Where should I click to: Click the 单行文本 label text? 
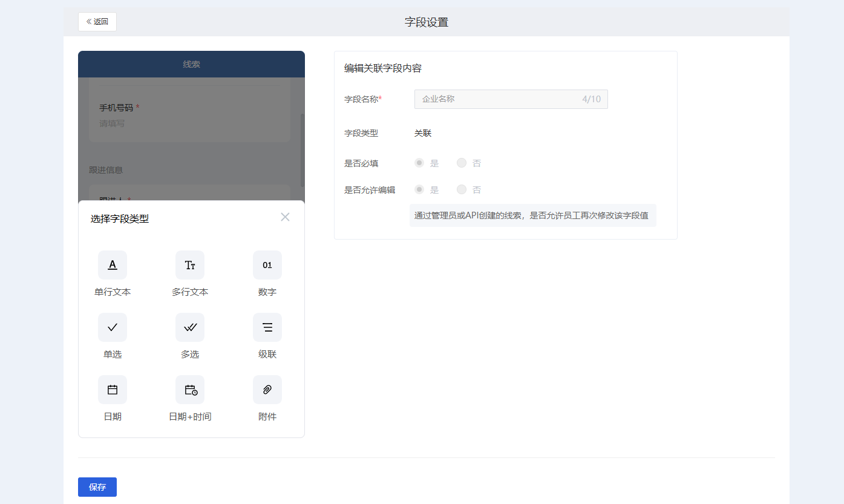[x=113, y=292]
